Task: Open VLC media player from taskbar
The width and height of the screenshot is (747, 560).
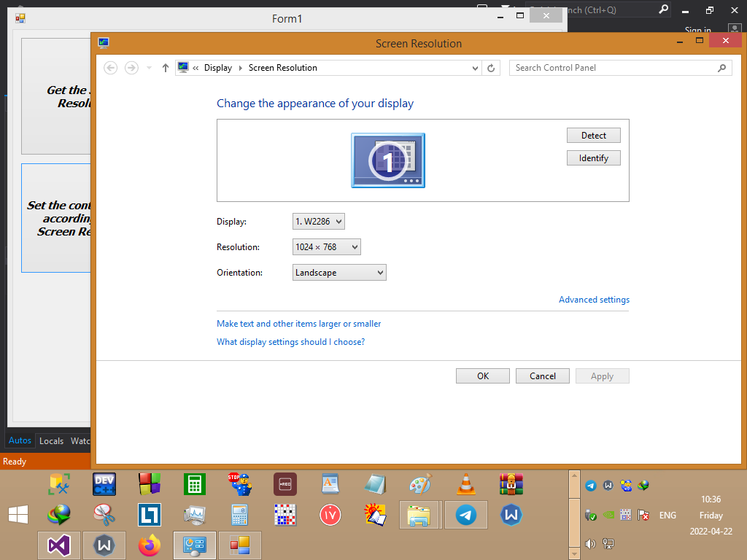Action: (x=466, y=484)
